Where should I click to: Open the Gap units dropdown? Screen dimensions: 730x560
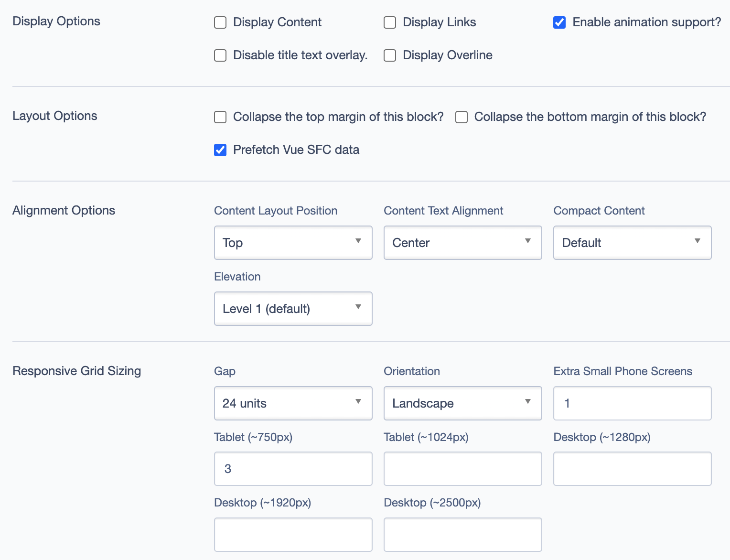293,403
